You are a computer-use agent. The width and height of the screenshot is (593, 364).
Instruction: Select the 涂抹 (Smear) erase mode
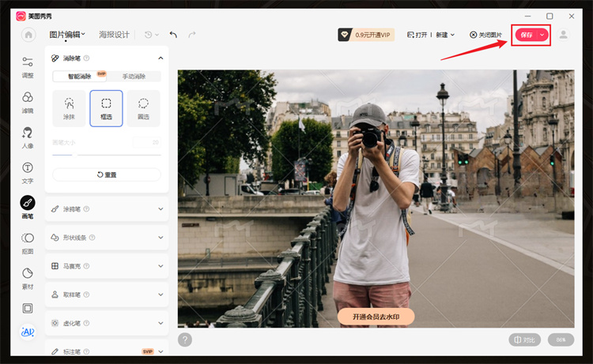tap(69, 108)
